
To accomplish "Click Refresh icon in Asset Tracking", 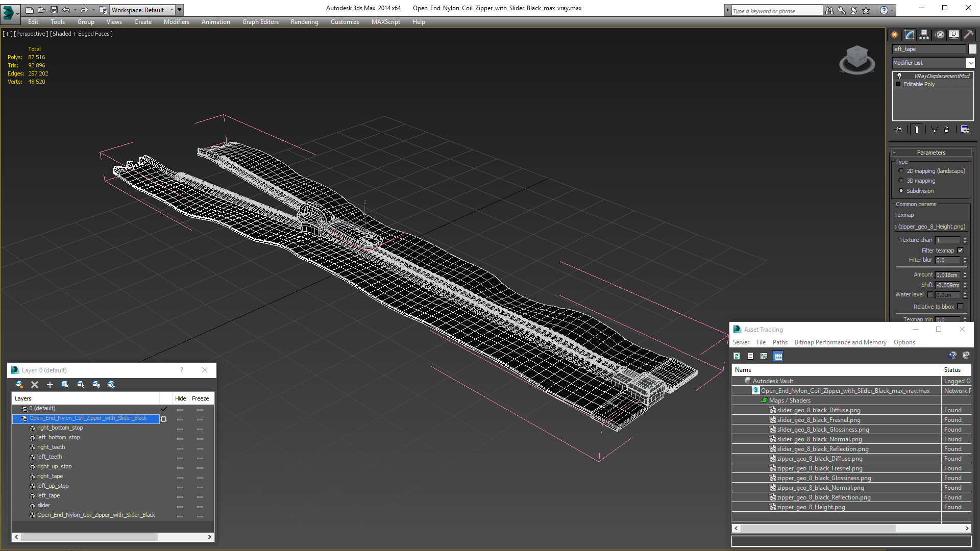I will (737, 356).
